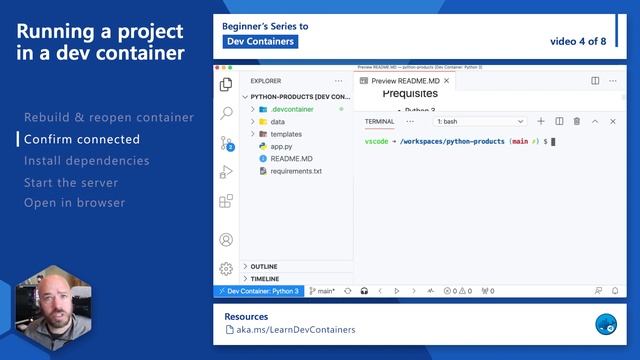Click the EXPLORER panel title

pos(266,81)
